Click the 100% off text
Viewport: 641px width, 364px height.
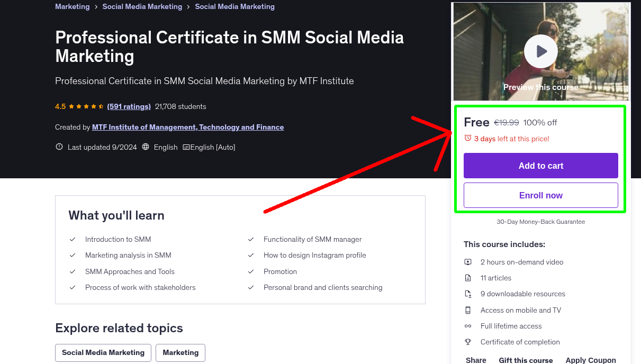(x=540, y=122)
